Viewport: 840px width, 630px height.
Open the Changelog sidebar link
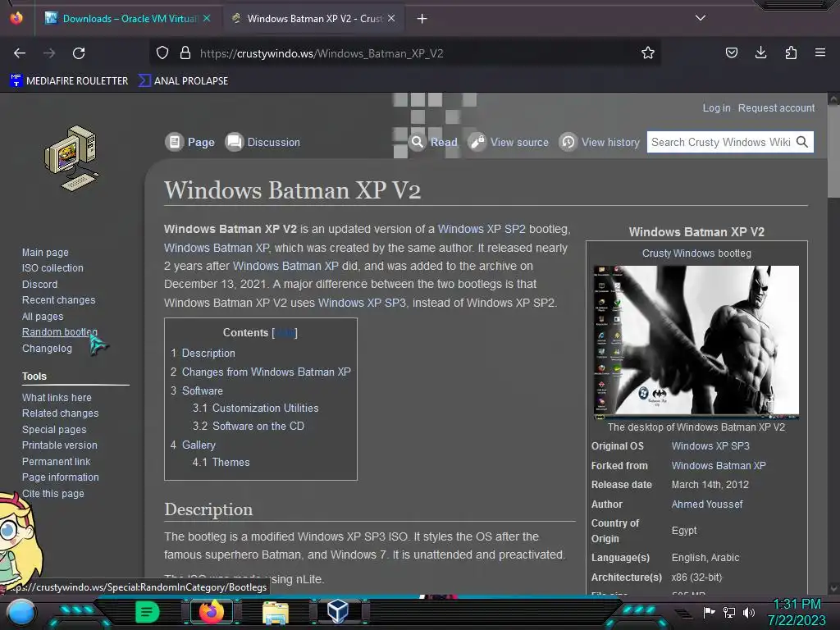tap(47, 348)
